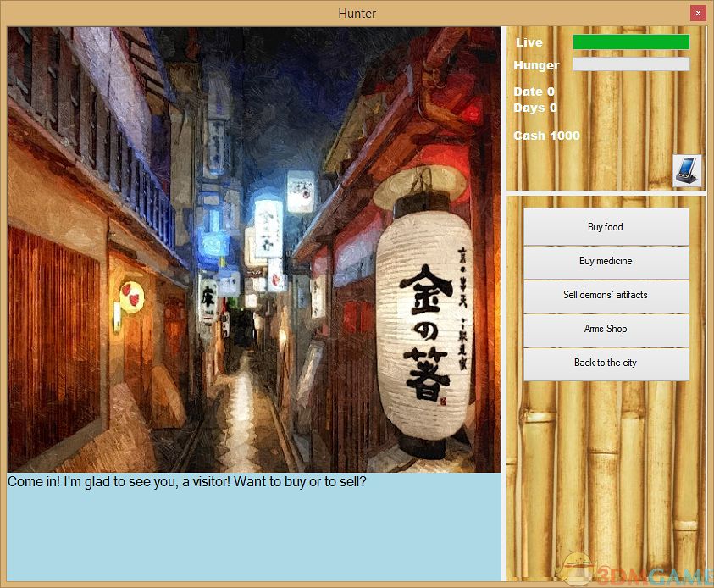The width and height of the screenshot is (714, 588).
Task: Click the shopkeeper greeting text
Action: click(x=187, y=482)
